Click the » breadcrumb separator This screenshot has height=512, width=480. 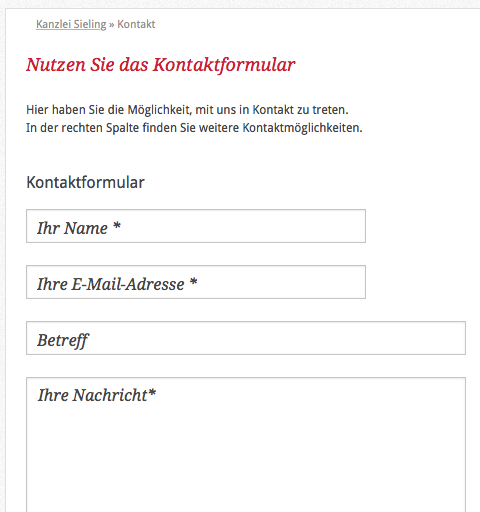(112, 25)
